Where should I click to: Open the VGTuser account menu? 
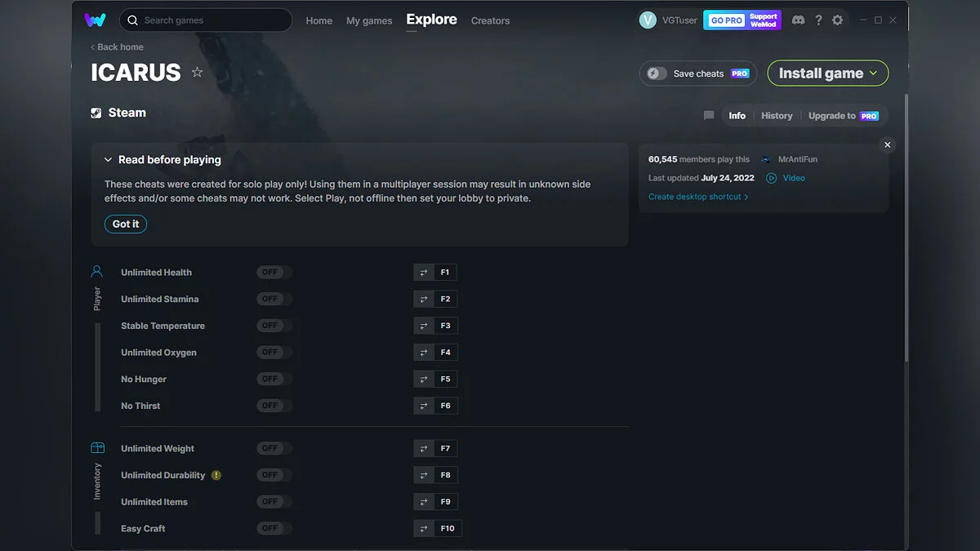coord(668,20)
